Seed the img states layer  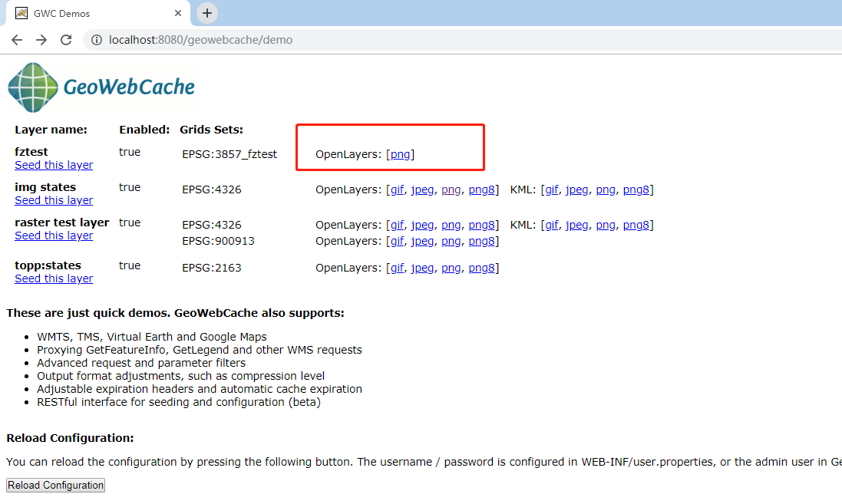click(54, 200)
